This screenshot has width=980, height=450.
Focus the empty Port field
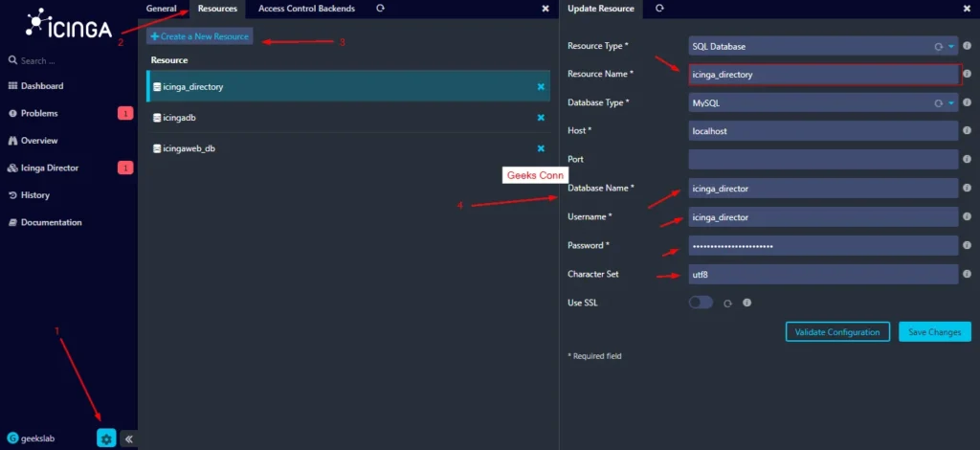tap(824, 159)
